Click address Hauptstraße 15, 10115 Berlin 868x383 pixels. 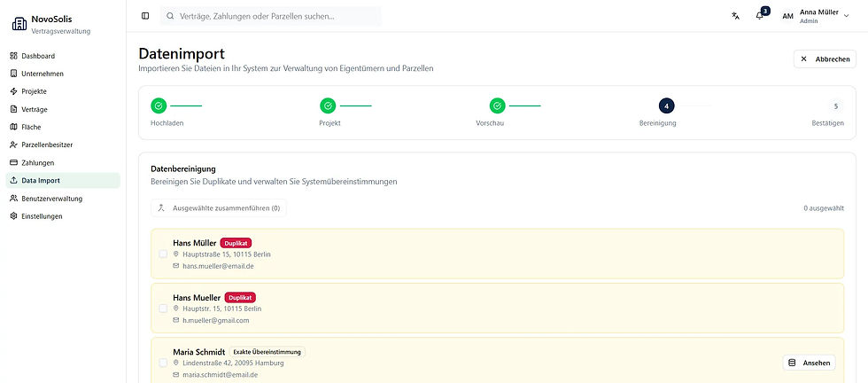coord(227,254)
